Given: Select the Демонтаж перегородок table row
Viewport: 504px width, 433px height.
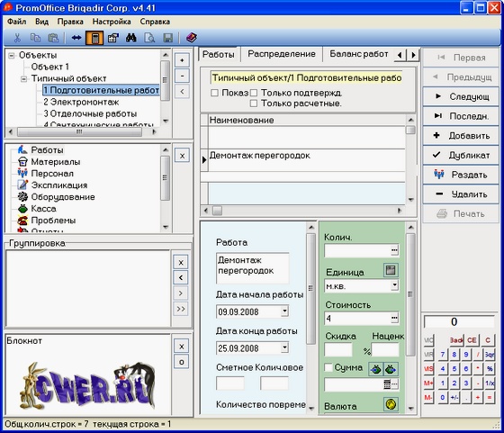Looking at the screenshot, I should tap(307, 159).
